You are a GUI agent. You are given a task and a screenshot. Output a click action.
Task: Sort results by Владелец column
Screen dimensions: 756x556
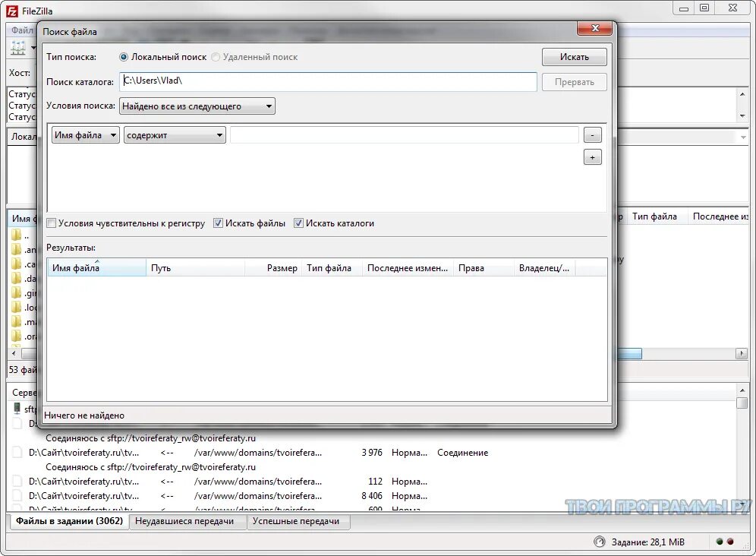[x=545, y=268]
